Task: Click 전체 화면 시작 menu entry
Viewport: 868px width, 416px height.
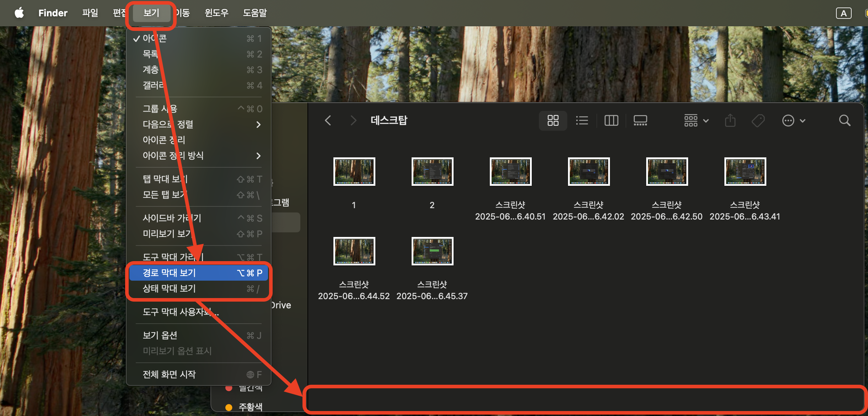Action: coord(169,374)
